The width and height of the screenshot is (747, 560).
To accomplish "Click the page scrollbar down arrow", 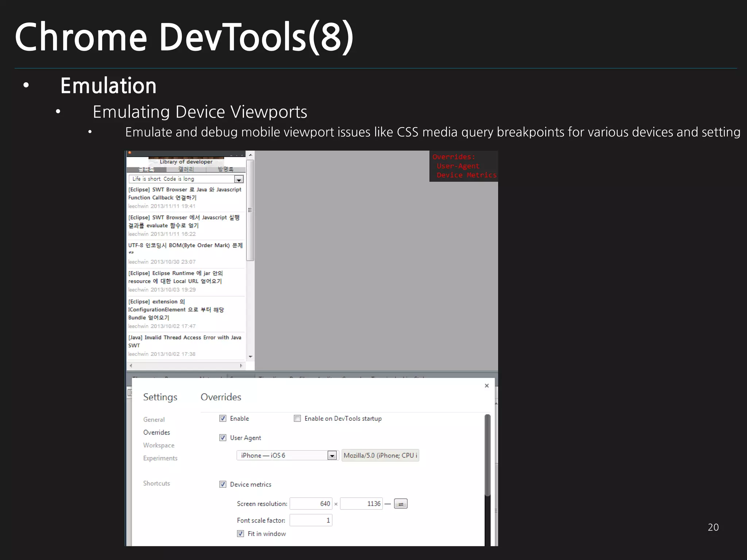I will [x=250, y=357].
